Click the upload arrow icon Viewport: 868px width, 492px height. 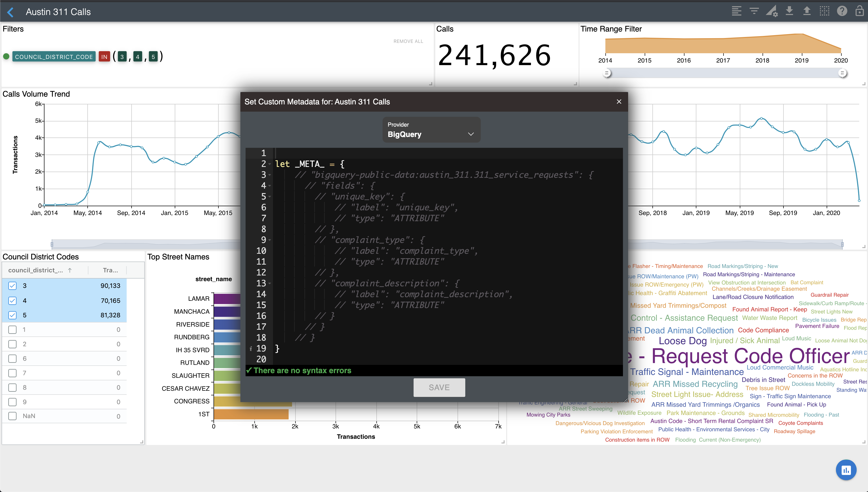pos(807,11)
